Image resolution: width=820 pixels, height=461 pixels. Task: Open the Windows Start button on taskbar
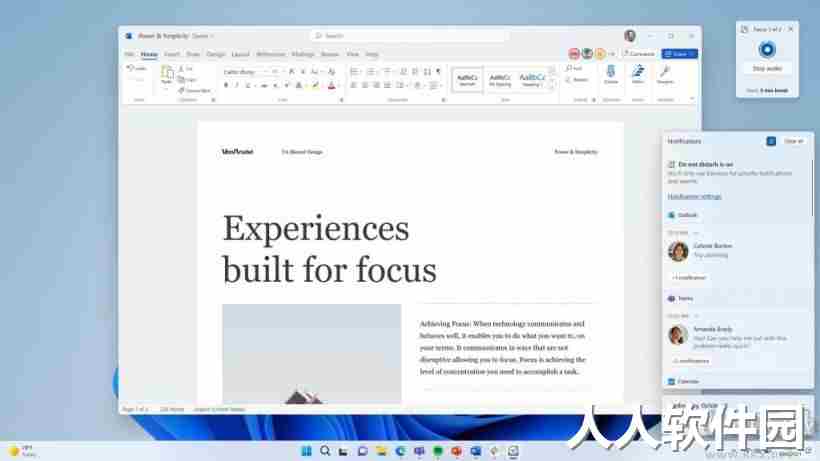[x=306, y=451]
